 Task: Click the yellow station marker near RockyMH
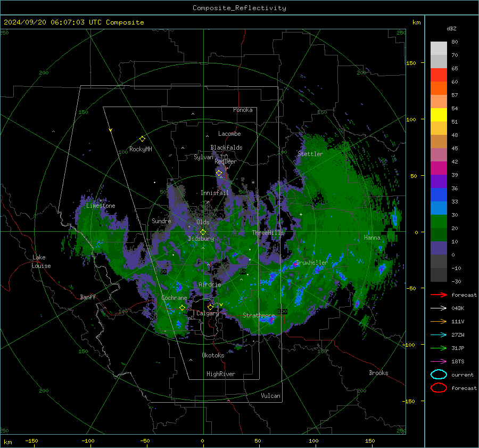coord(142,139)
